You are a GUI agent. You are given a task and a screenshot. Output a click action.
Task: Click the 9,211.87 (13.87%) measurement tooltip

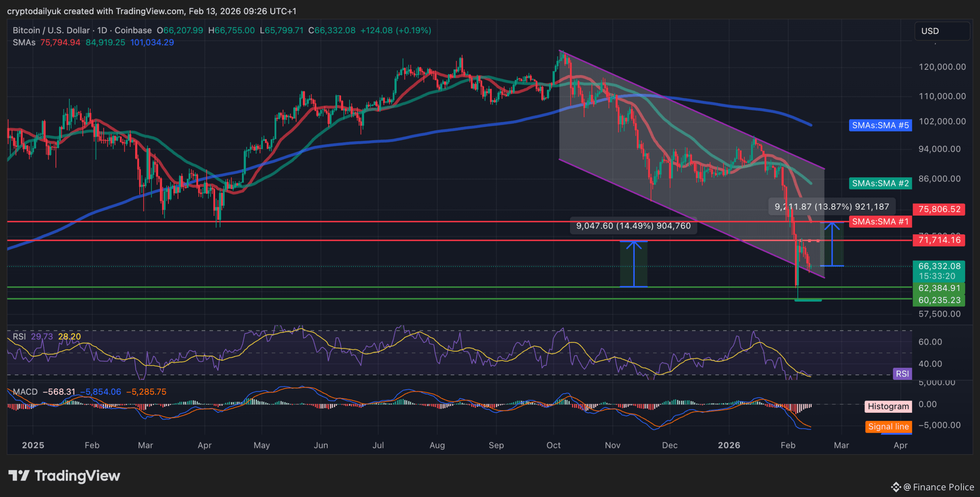tap(831, 207)
